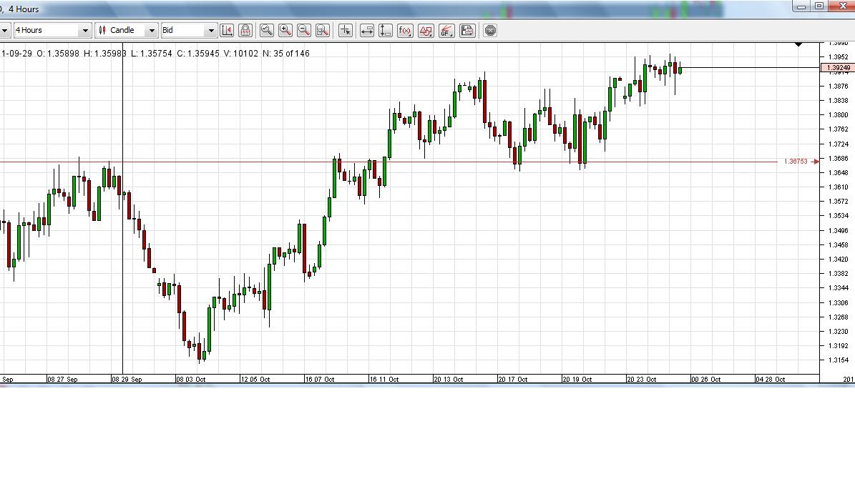Open the f(x) indicators tool
The image size is (855, 504).
(404, 31)
